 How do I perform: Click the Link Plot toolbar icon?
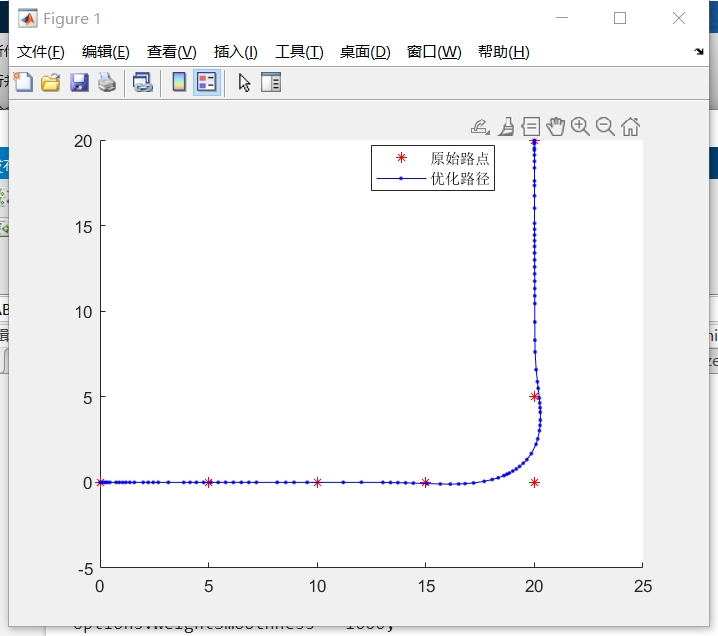pyautogui.click(x=142, y=83)
